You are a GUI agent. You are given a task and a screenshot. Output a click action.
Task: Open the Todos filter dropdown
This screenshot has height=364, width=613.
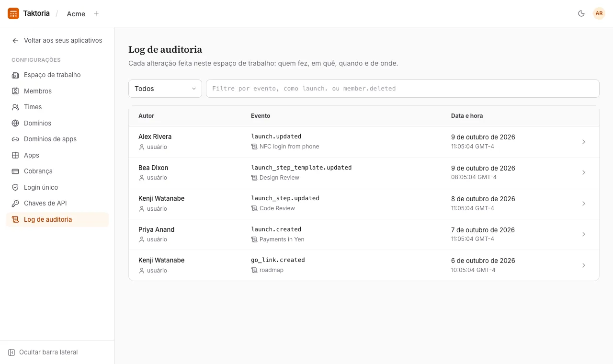[165, 89]
